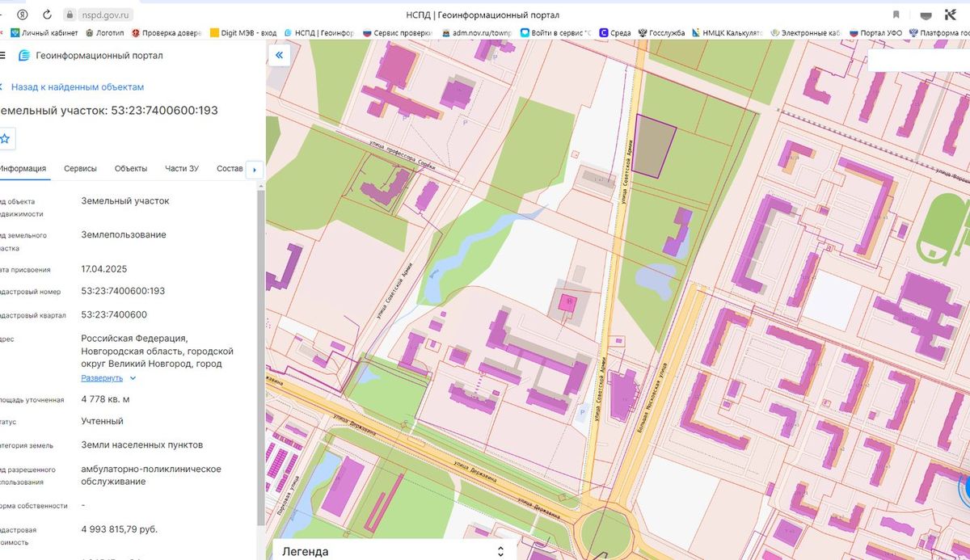The image size is (970, 560).
Task: Open the Части ЗУ tab
Action: tap(182, 168)
